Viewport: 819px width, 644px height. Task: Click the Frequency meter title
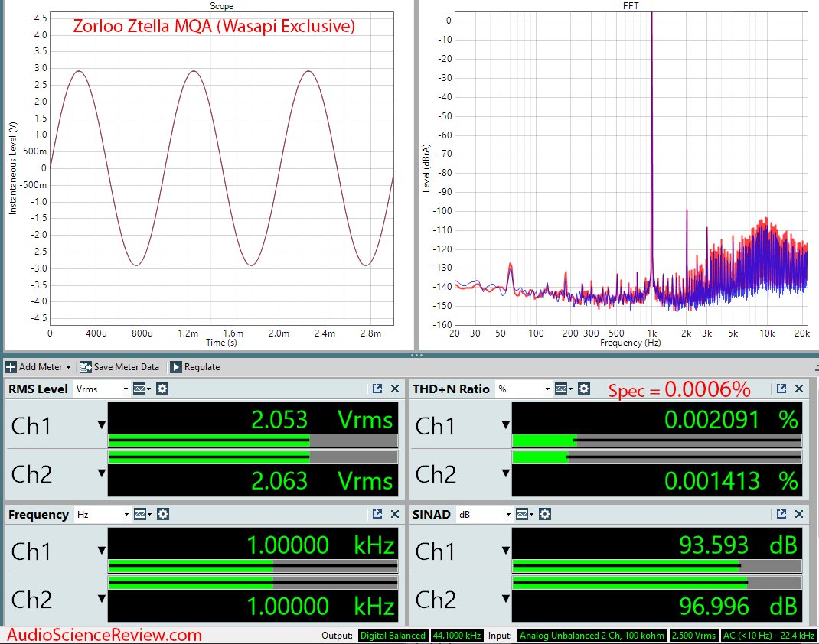(38, 515)
